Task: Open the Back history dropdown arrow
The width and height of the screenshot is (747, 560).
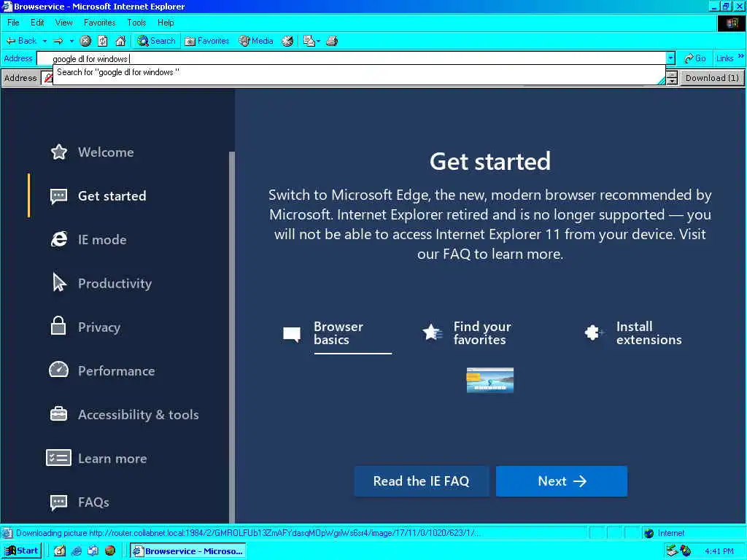Action: tap(44, 41)
